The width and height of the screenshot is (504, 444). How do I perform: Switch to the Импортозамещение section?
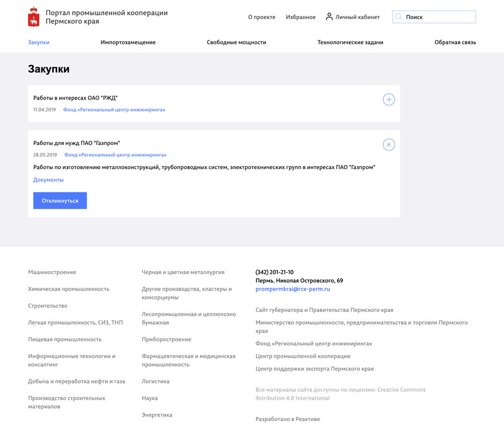[x=128, y=43]
